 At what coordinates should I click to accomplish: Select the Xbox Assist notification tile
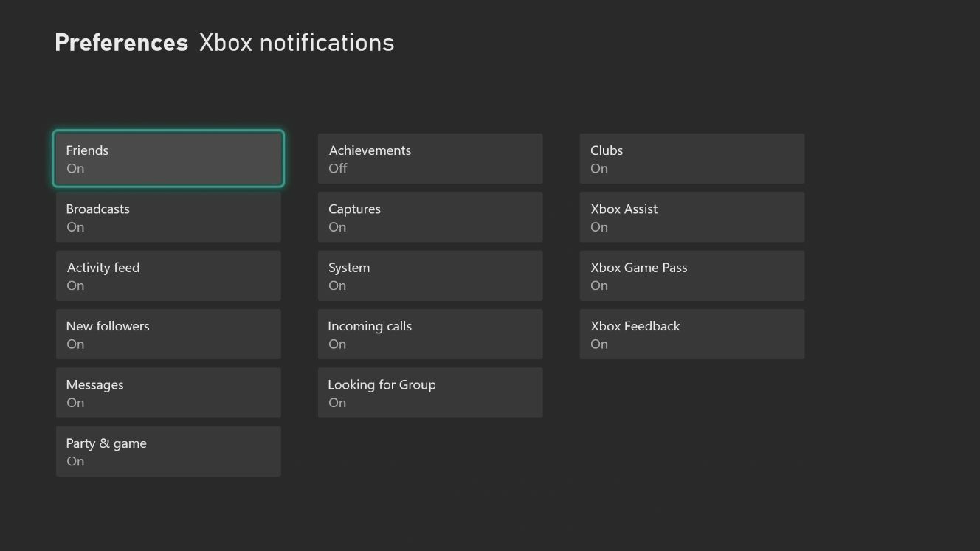point(692,217)
